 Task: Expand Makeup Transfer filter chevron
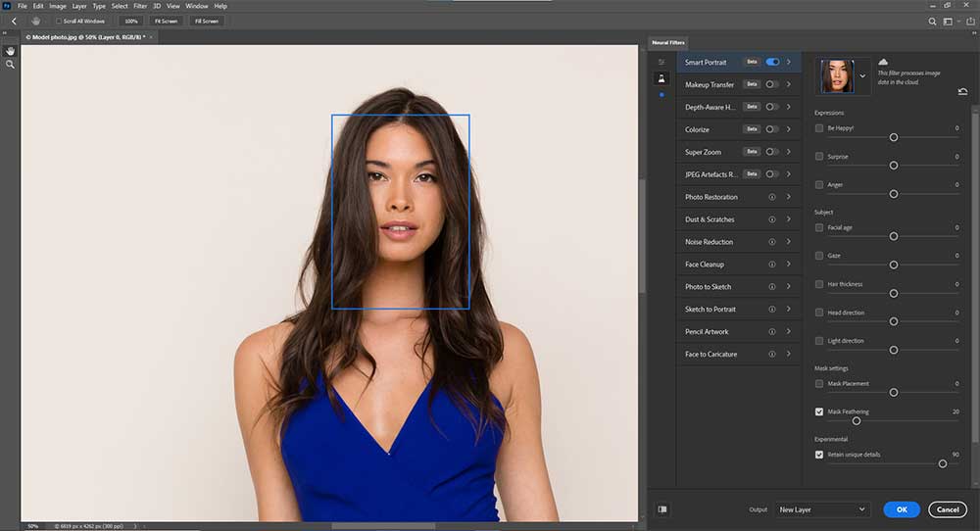click(789, 84)
